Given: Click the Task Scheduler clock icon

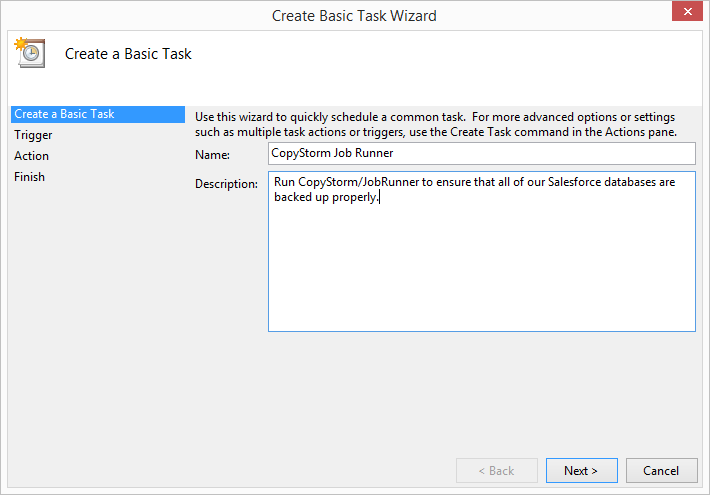Looking at the screenshot, I should pyautogui.click(x=30, y=53).
